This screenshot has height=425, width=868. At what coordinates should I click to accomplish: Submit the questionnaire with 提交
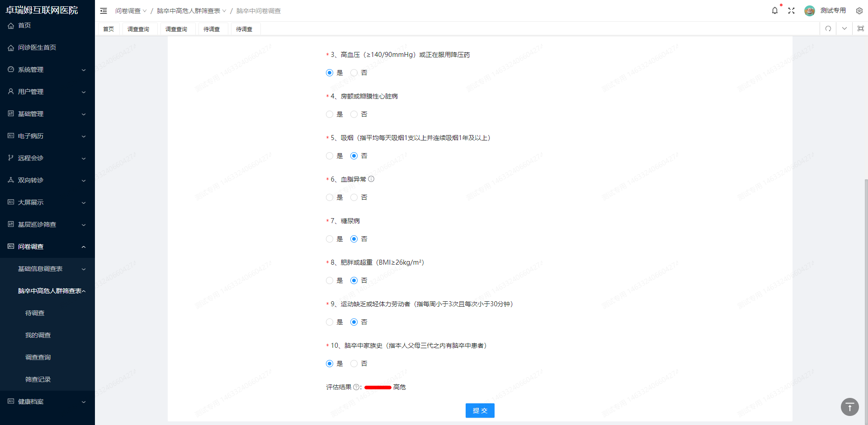tap(480, 411)
